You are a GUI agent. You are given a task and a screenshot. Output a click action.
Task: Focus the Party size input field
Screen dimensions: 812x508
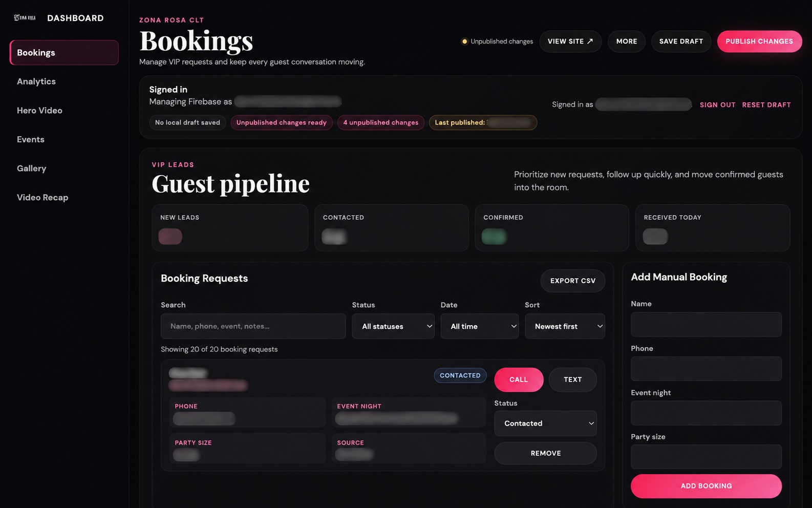(x=706, y=457)
